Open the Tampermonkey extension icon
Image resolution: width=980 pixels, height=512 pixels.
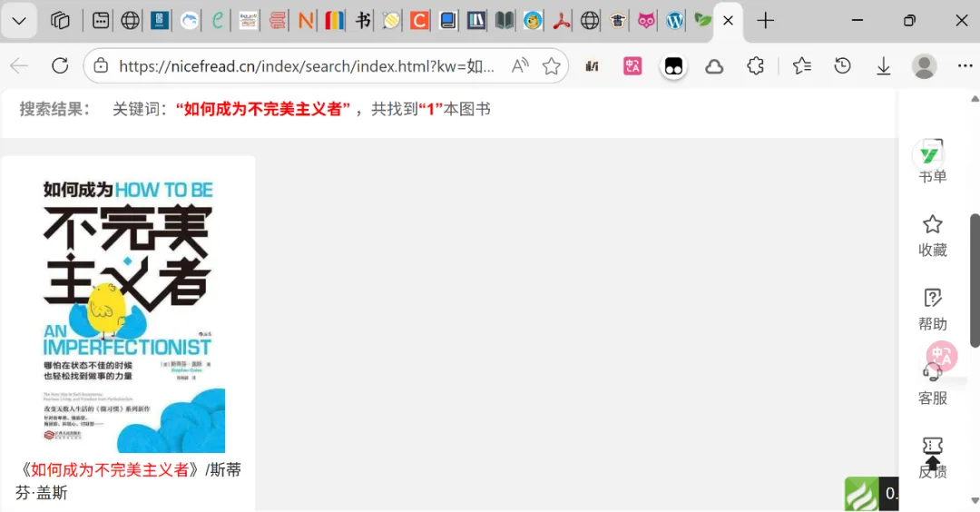673,65
